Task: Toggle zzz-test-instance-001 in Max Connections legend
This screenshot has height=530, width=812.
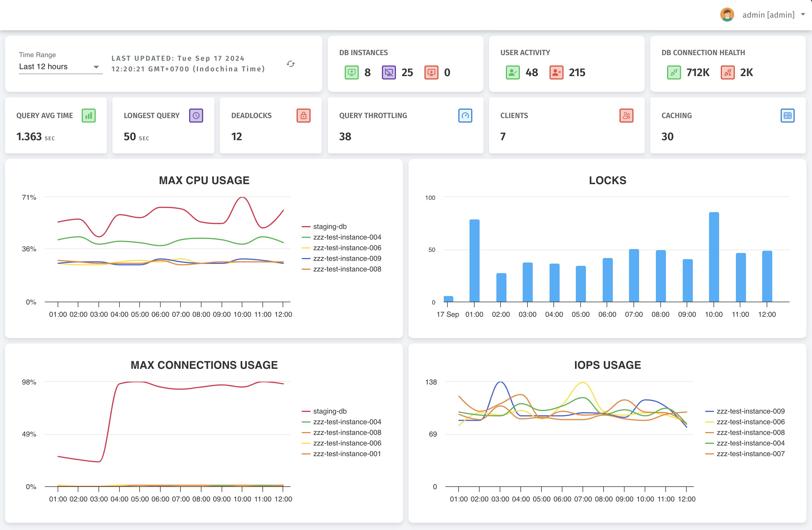Action: (347, 454)
